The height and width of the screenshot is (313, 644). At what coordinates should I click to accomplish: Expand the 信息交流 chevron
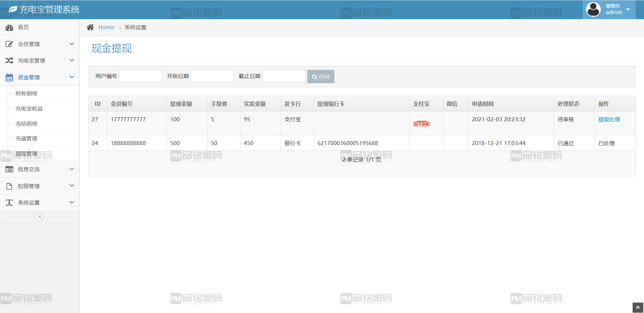tap(71, 169)
